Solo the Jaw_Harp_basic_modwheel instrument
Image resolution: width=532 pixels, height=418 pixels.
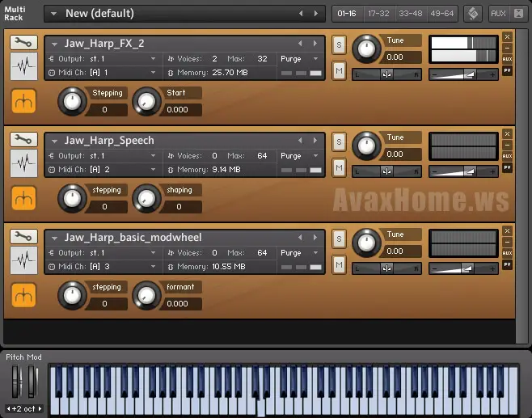point(339,239)
